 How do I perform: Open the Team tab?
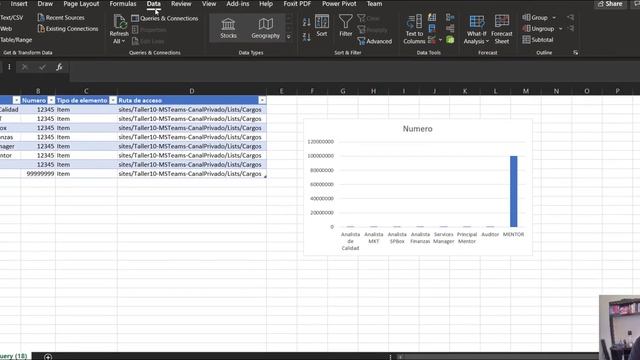374,4
